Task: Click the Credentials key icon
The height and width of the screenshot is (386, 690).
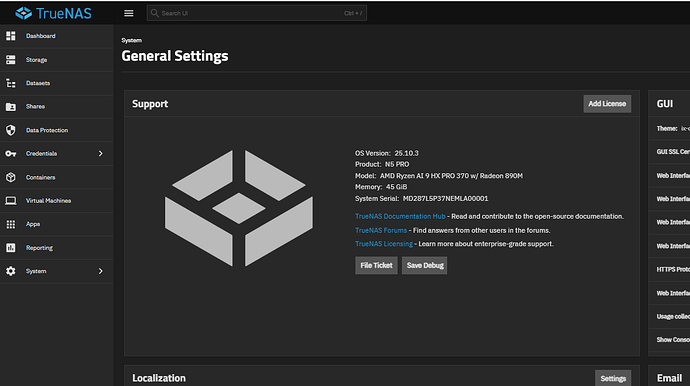Action: [x=11, y=154]
